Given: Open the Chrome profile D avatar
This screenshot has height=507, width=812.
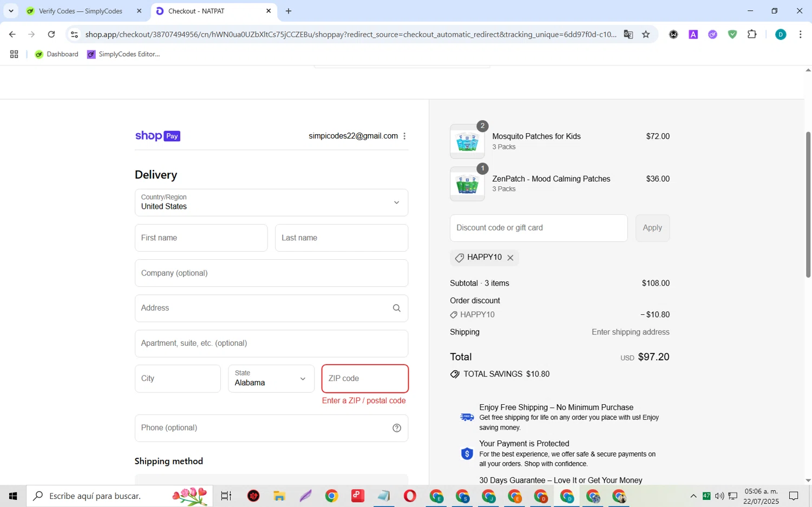Looking at the screenshot, I should point(781,35).
